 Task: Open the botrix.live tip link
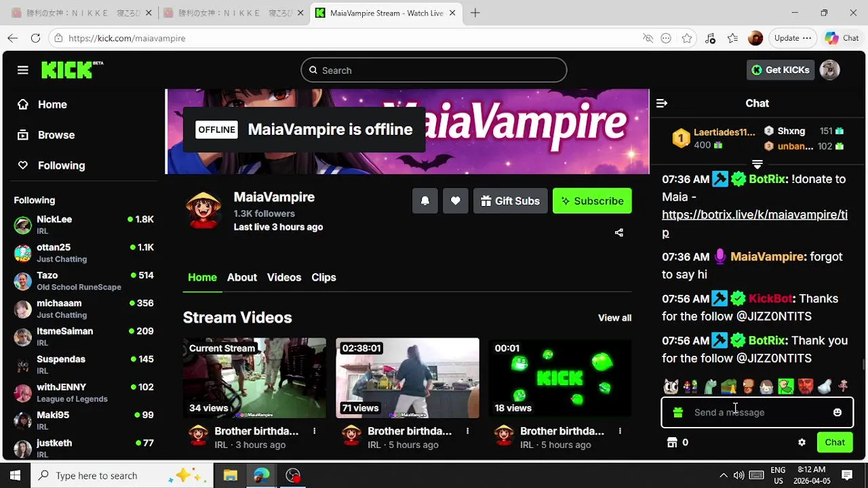coord(755,223)
